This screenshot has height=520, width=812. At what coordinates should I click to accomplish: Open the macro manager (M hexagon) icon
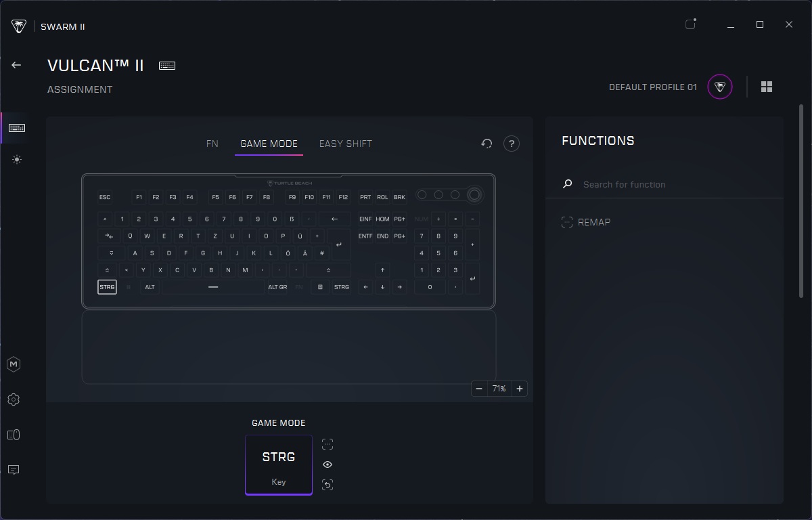tap(14, 364)
